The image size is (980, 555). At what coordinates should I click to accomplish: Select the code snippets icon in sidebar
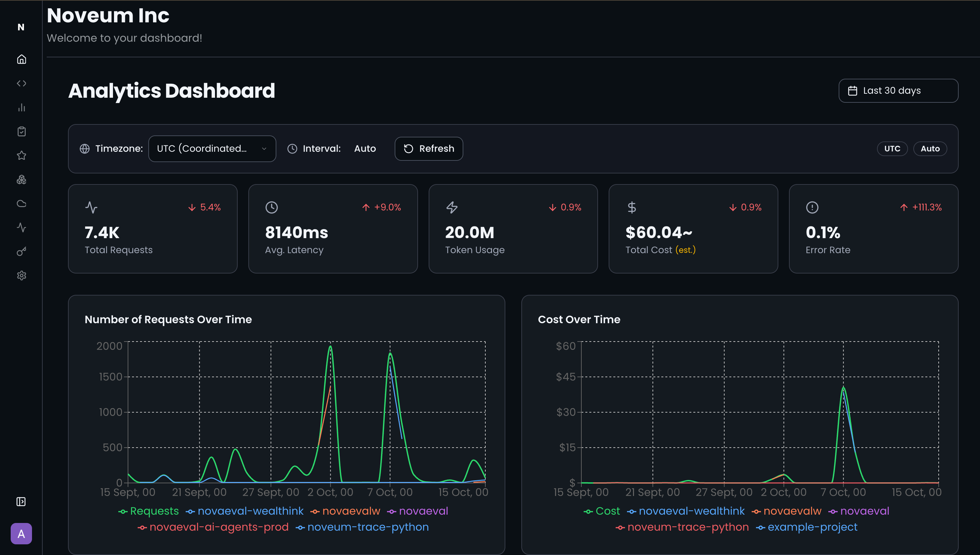tap(21, 83)
